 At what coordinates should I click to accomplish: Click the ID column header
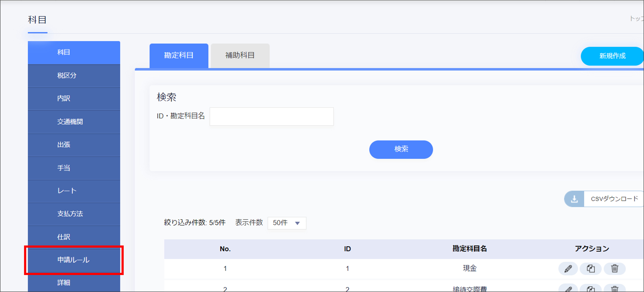click(x=347, y=249)
